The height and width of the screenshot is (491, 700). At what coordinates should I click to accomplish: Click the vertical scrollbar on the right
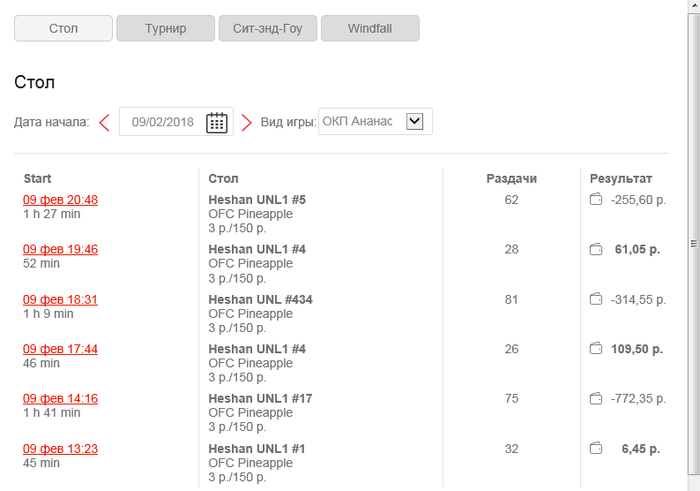pyautogui.click(x=693, y=244)
